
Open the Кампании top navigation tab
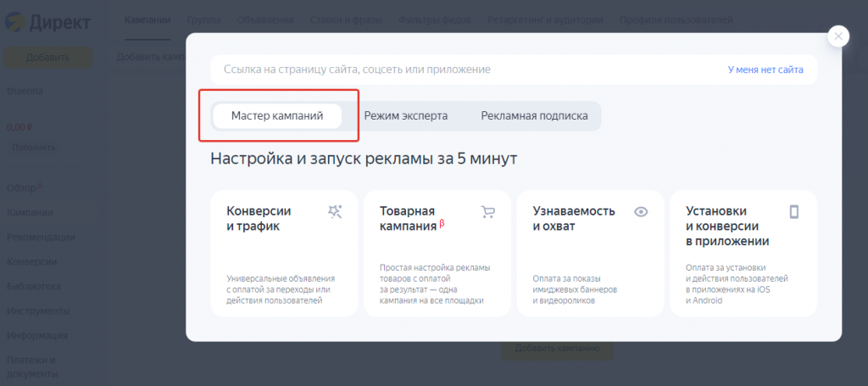click(x=147, y=20)
